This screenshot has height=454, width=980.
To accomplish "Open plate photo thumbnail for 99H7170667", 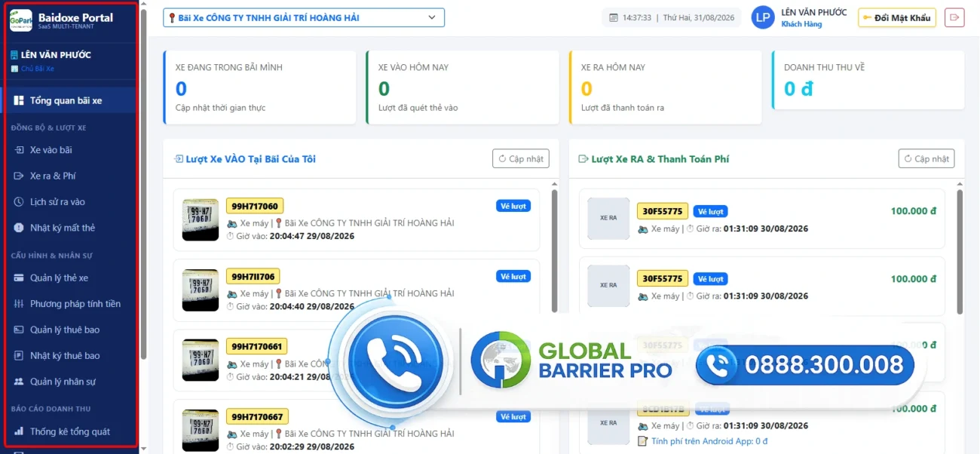I will (201, 431).
